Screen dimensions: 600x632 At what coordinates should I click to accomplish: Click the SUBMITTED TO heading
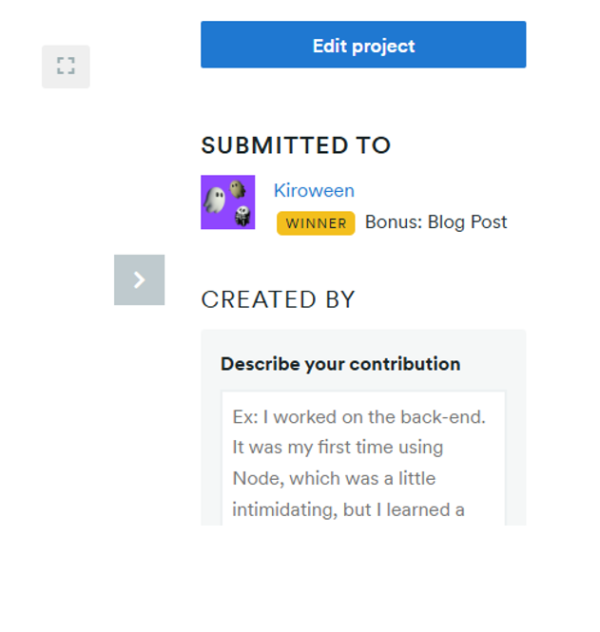(x=296, y=145)
